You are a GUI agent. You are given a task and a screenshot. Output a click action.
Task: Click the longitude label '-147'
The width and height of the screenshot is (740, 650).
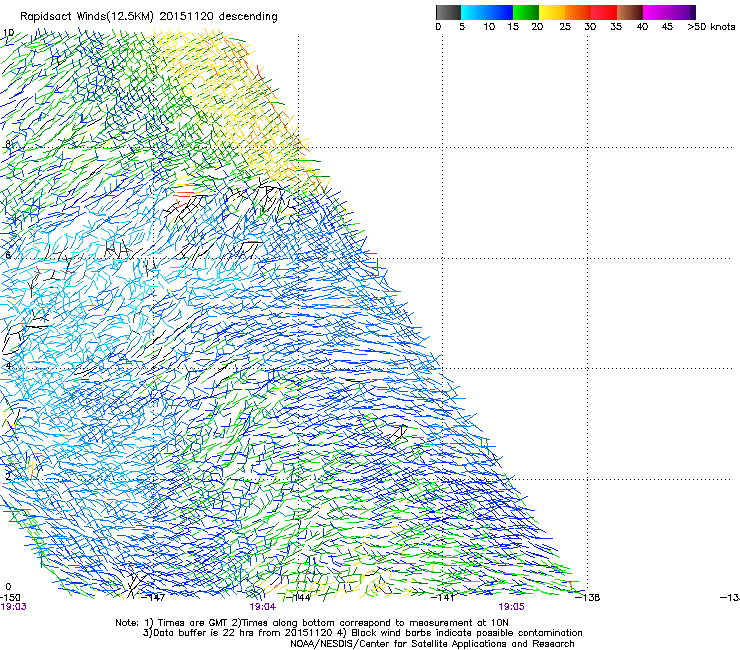click(x=153, y=598)
